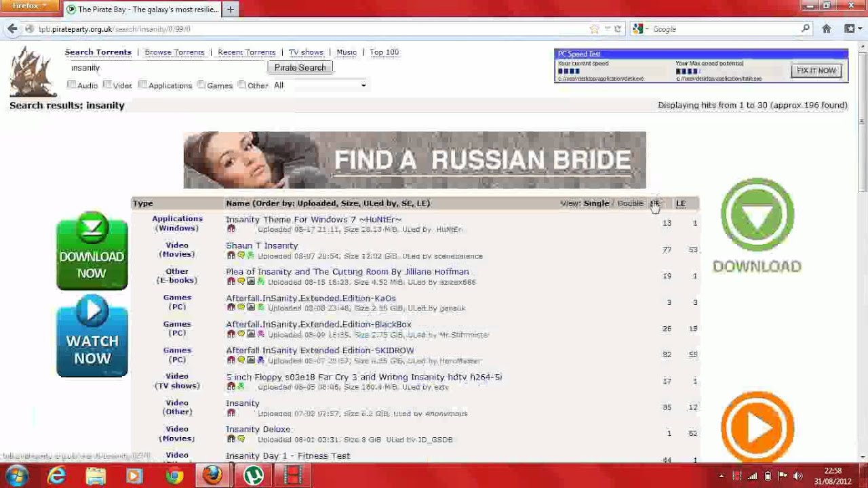Click cover image icon under Plea of Insanity
Viewport: 868px width, 488px height.
click(x=250, y=281)
